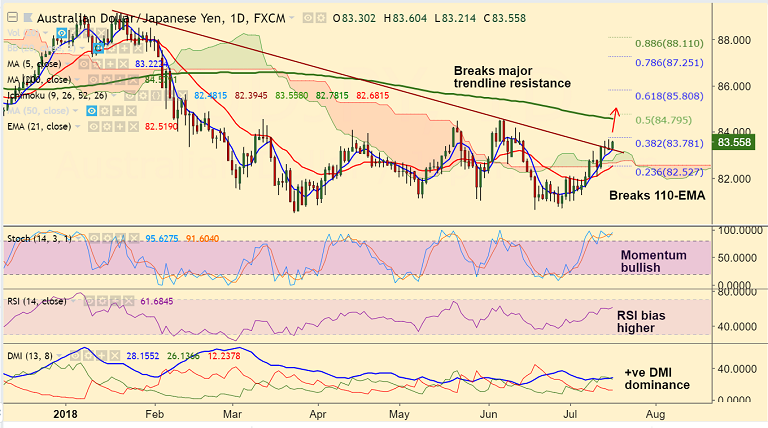Expand the BB indicator dropdown arrow

[82, 48]
